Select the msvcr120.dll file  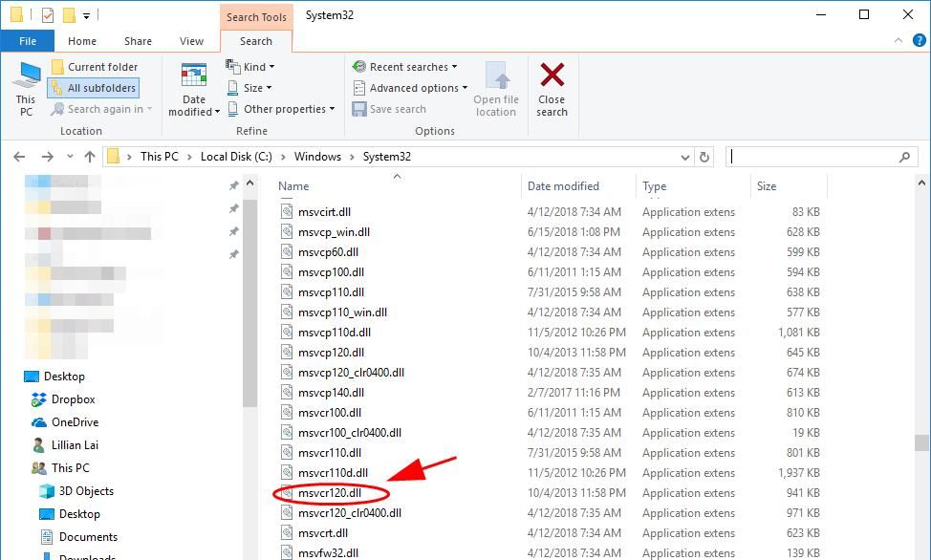tap(330, 493)
